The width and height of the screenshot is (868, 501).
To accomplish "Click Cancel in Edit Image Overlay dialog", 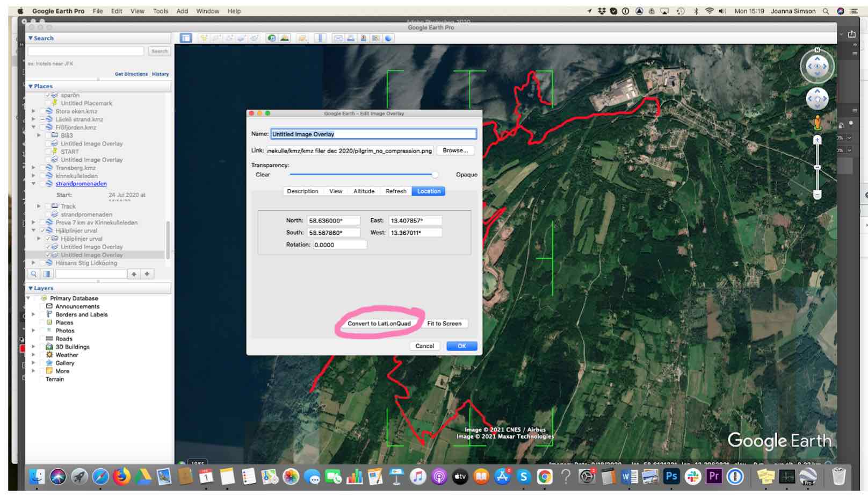I will click(x=424, y=346).
